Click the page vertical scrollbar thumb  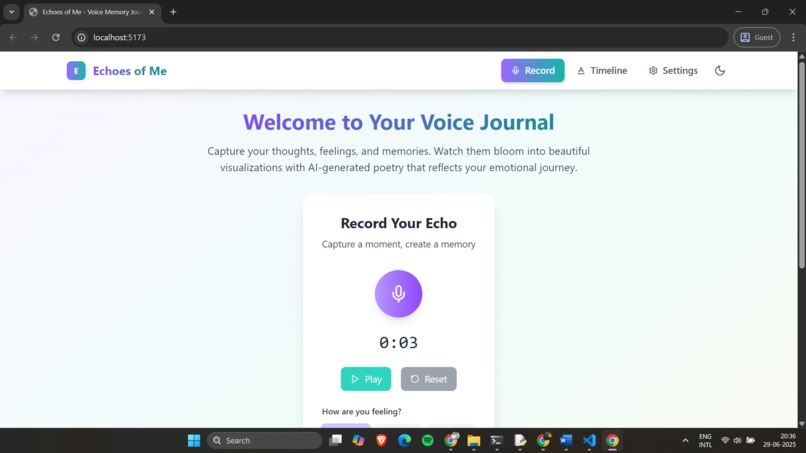pos(801,164)
